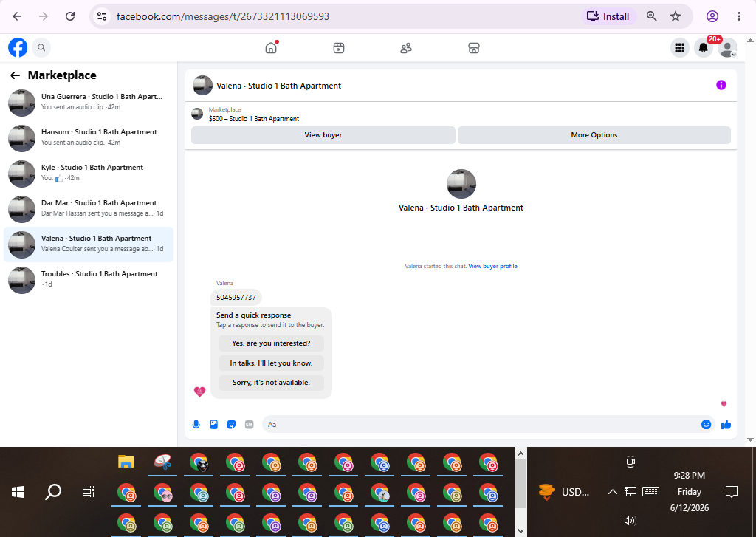Bookmark this page with the star icon
The image size is (756, 537).
tap(676, 16)
